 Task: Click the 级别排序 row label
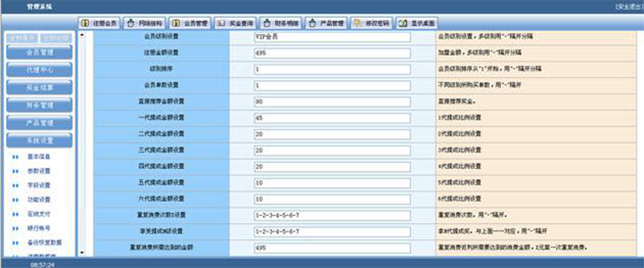click(162, 69)
